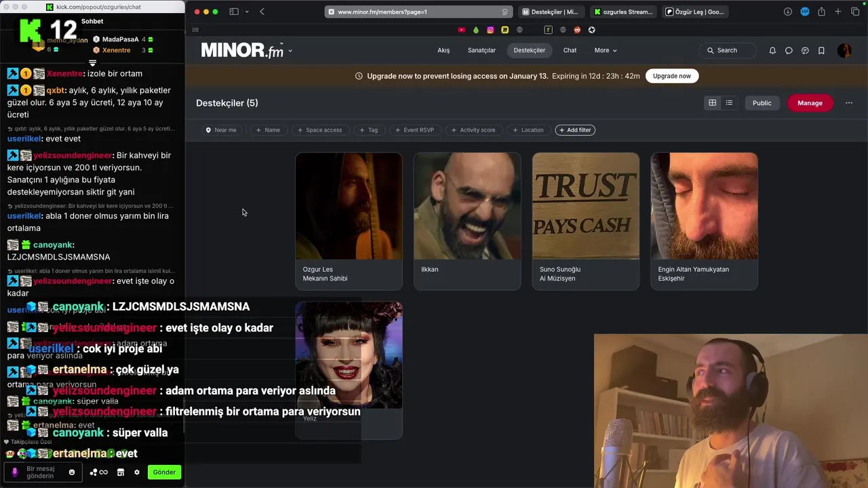The width and height of the screenshot is (868, 488).
Task: Add the Name filter
Action: 268,130
